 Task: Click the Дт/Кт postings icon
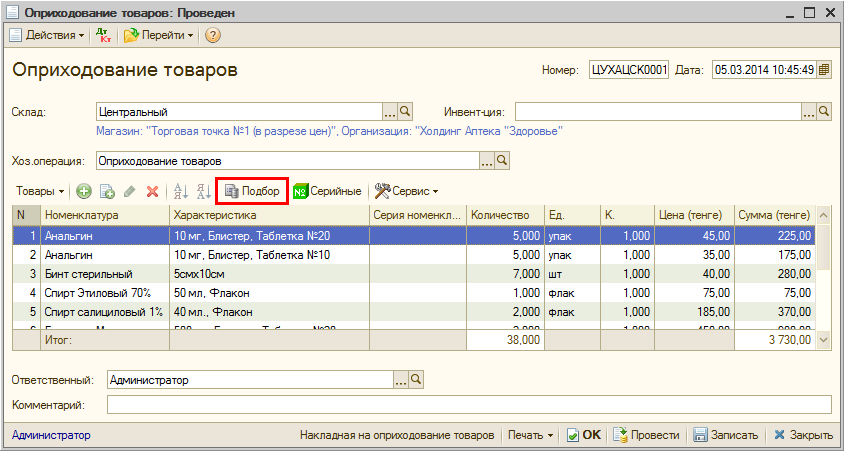[x=103, y=35]
